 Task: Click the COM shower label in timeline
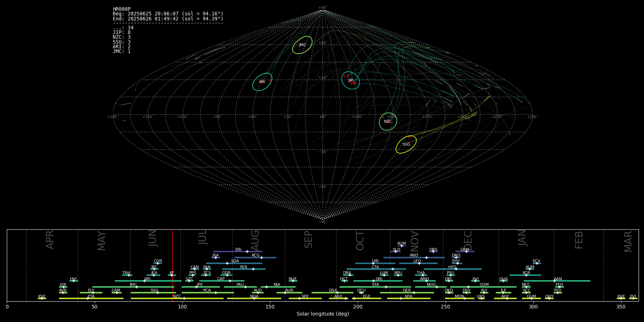click(x=484, y=285)
